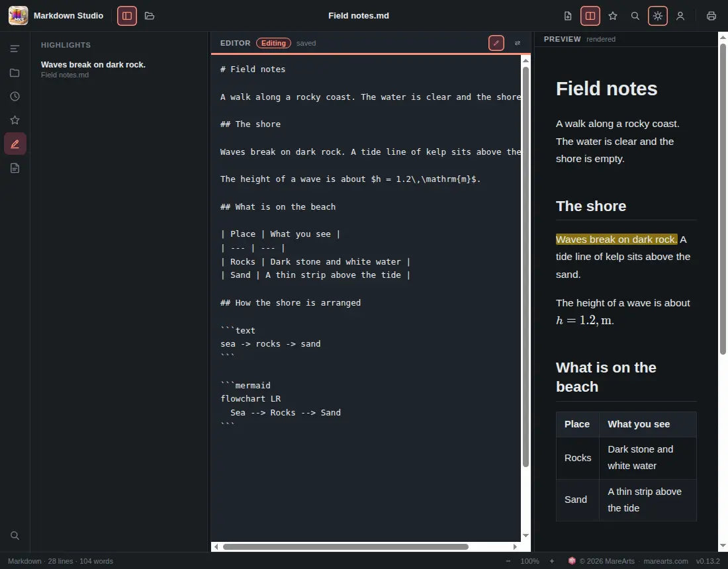728x569 pixels.
Task: Click the '## The shore' line in the editor
Action: click(250, 124)
